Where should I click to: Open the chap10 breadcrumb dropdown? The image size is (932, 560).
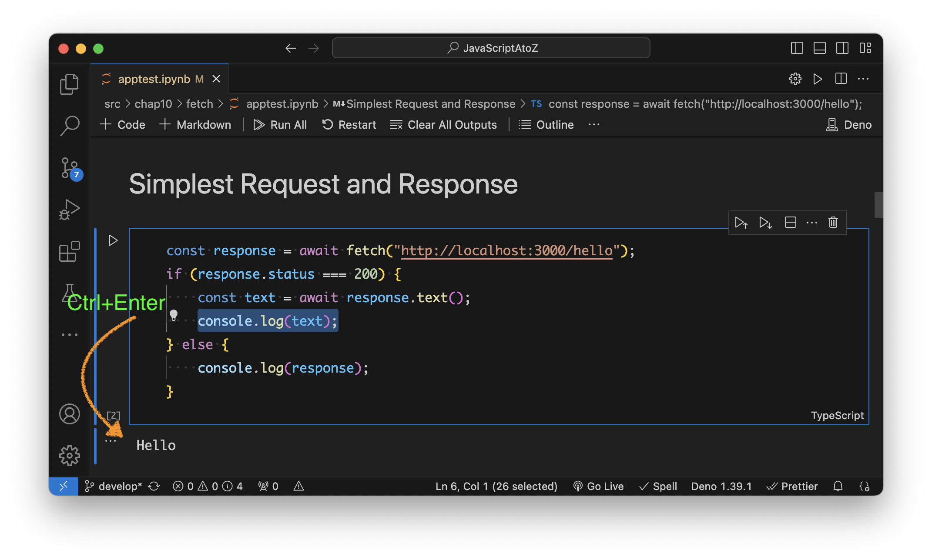[x=153, y=103]
